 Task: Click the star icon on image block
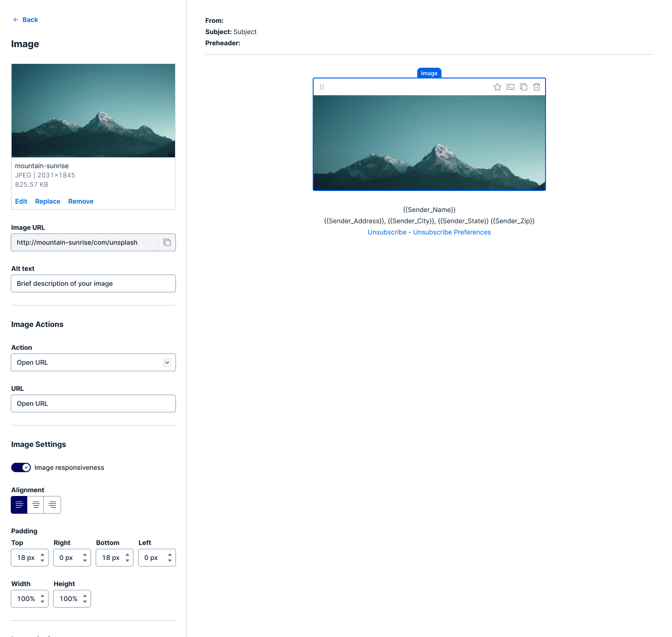point(497,87)
